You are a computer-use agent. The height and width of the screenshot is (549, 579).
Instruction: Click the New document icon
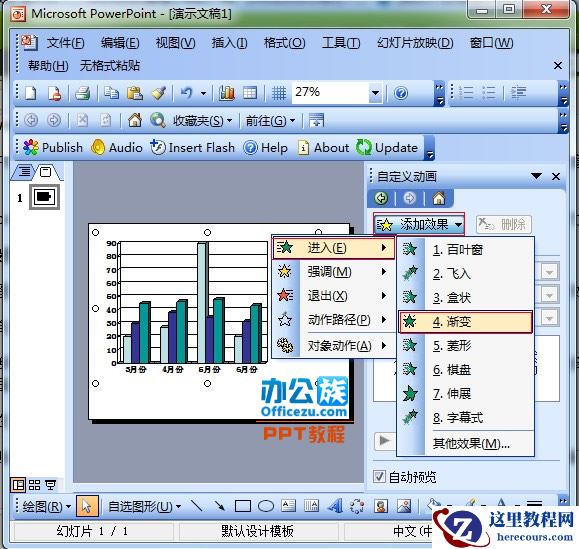(30, 93)
